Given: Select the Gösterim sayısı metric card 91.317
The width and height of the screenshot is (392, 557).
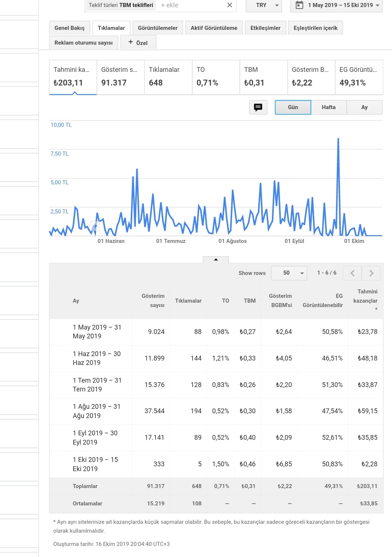Looking at the screenshot, I should point(120,77).
